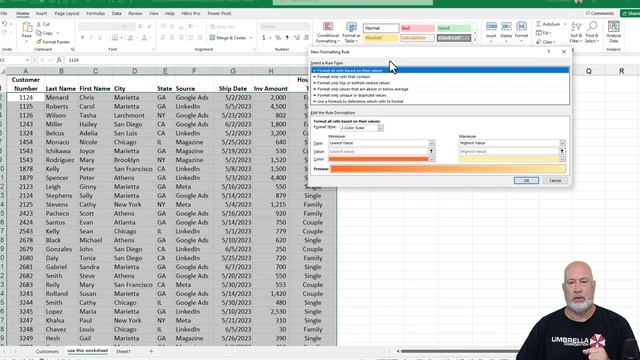Open the Merge & Center dropdown arrow
The height and width of the screenshot is (360, 640).
click(x=251, y=38)
